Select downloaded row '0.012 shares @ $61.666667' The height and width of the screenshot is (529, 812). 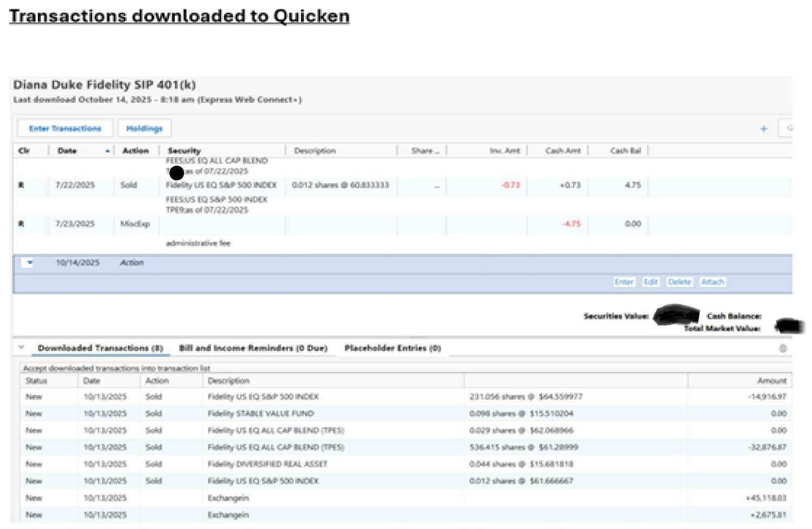pos(406,481)
